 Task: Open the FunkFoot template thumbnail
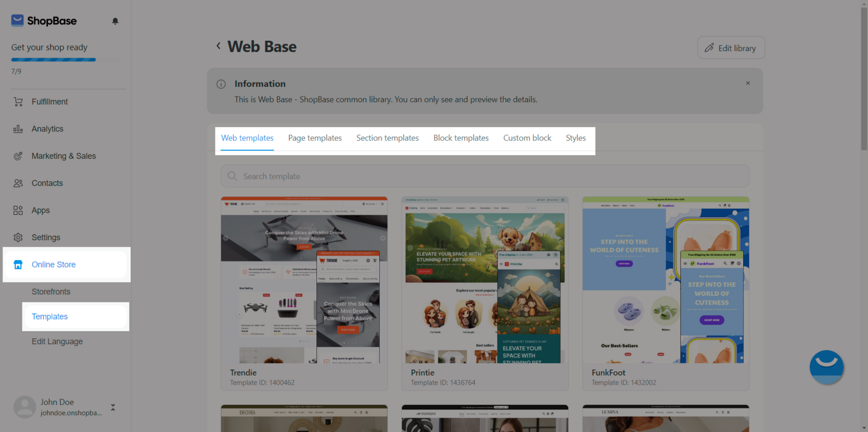click(666, 280)
